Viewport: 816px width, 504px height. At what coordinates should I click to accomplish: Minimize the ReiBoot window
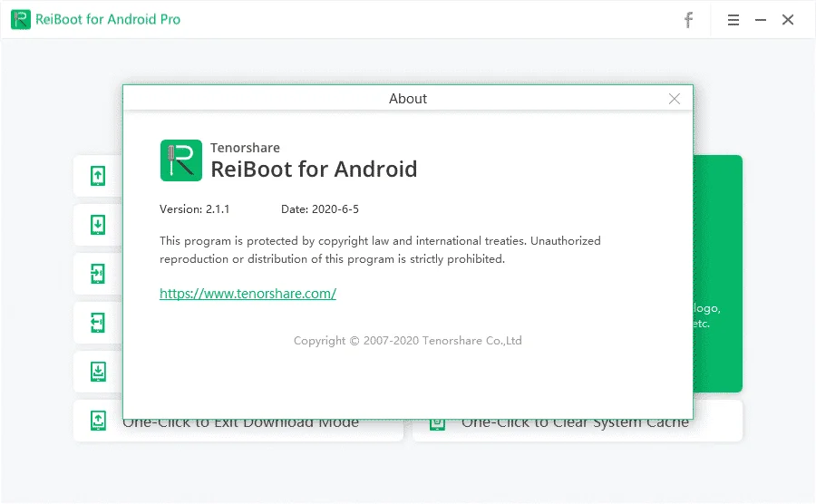pyautogui.click(x=761, y=20)
